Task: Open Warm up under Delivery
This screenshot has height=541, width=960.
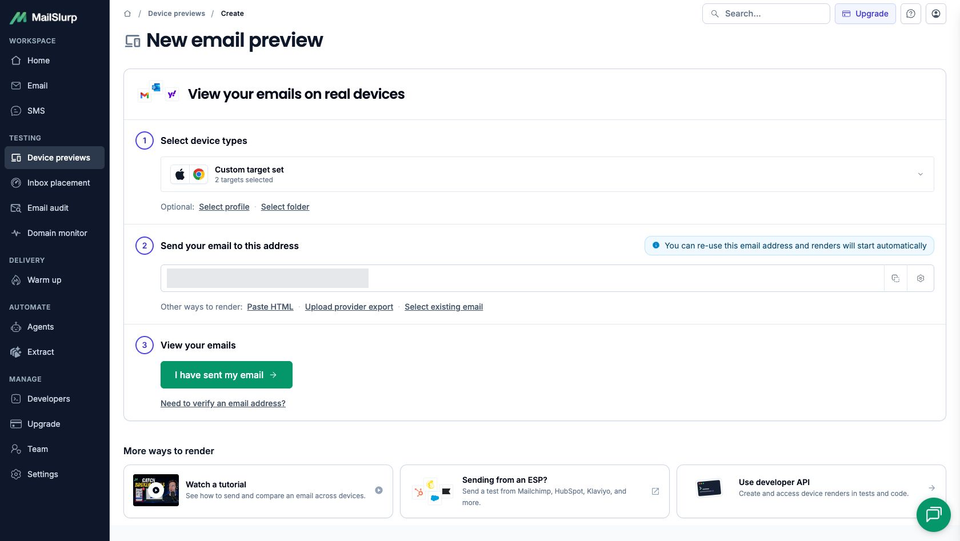Action: (x=54, y=280)
